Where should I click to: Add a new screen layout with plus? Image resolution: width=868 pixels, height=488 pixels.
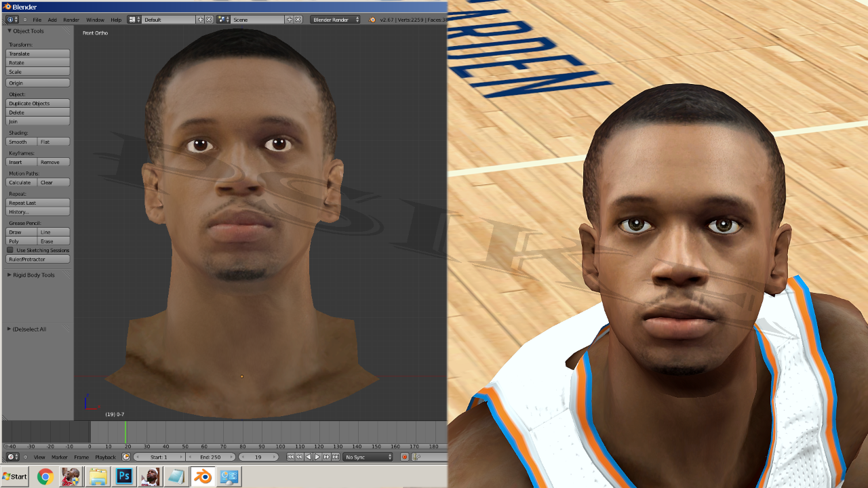pyautogui.click(x=200, y=20)
